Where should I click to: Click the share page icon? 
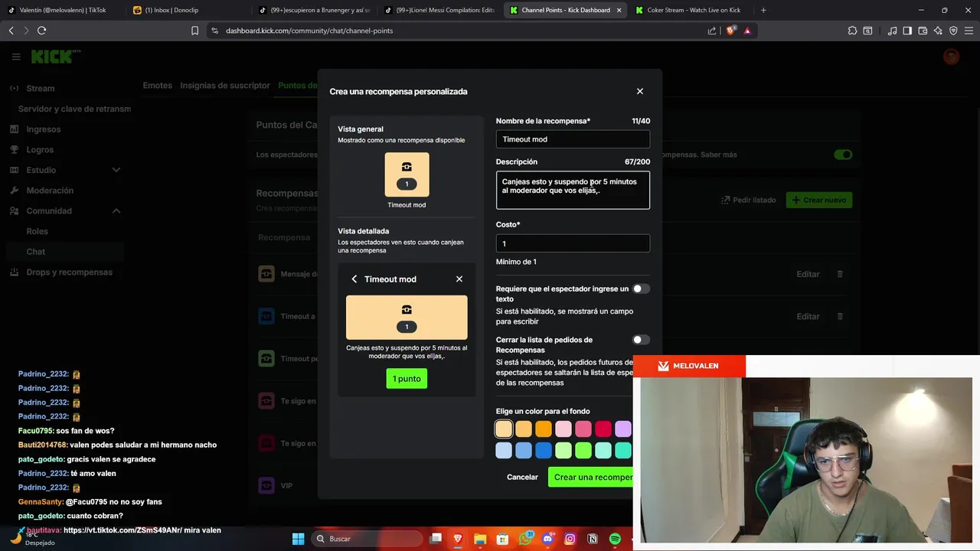712,31
